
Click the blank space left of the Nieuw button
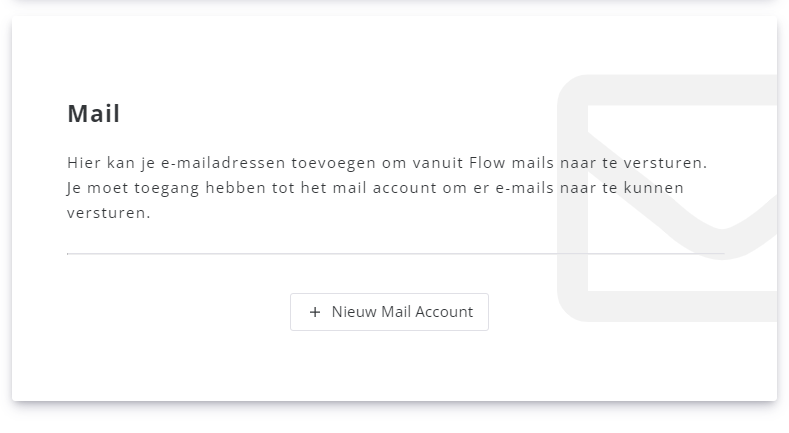pyautogui.click(x=180, y=312)
